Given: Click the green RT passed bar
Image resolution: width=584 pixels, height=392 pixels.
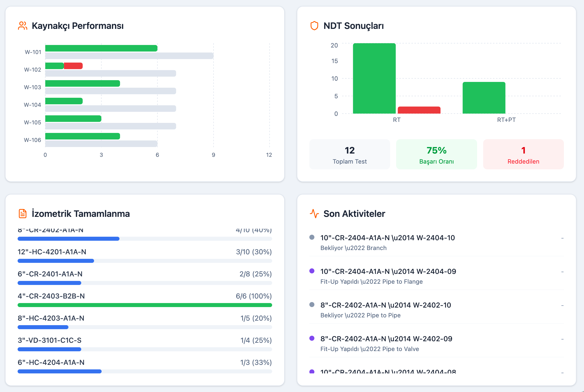Looking at the screenshot, I should 374,78.
